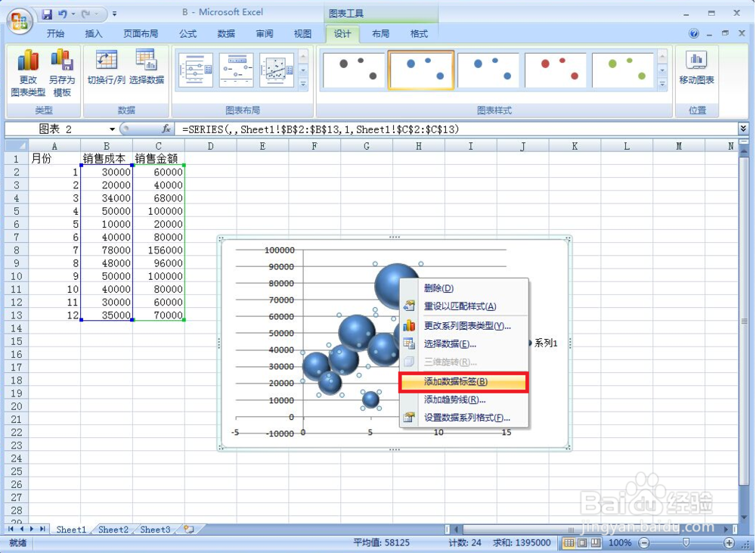Viewport: 756px width, 553px height.
Task: Click the 100% zoom level button
Action: tap(620, 543)
